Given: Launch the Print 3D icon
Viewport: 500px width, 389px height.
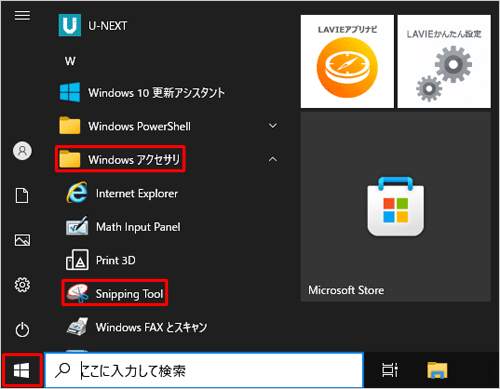Looking at the screenshot, I should click(x=77, y=260).
